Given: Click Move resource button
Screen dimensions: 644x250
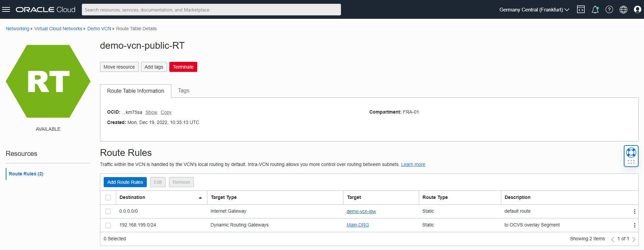Looking at the screenshot, I should tap(119, 67).
